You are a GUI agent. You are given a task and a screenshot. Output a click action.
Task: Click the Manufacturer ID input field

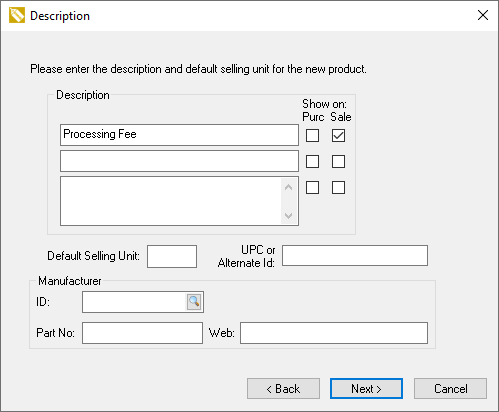(134, 302)
